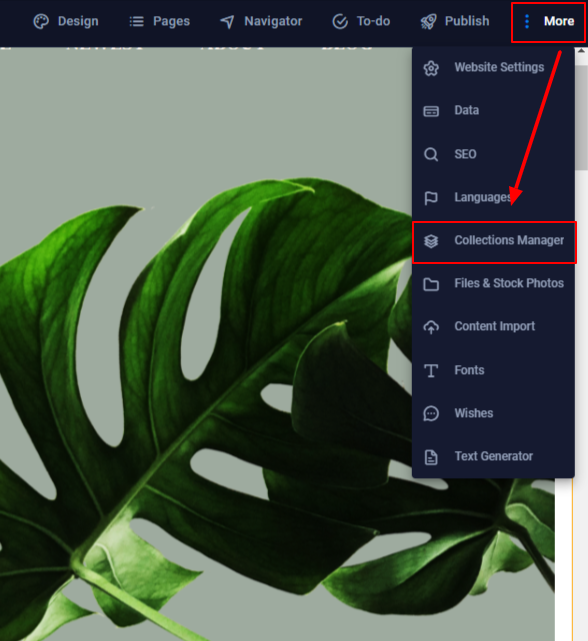Open the Navigator toolbar button
Image resolution: width=588 pixels, height=641 pixels.
click(x=261, y=21)
